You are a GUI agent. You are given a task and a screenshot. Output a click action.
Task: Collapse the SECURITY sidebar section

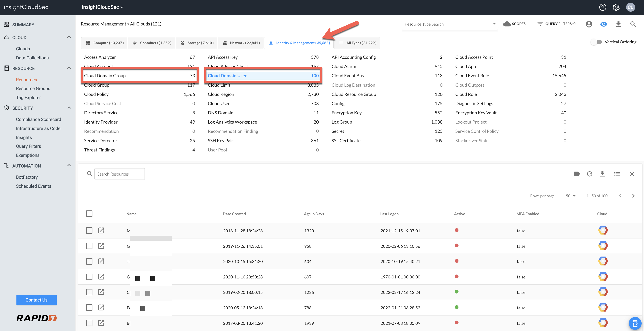(69, 108)
